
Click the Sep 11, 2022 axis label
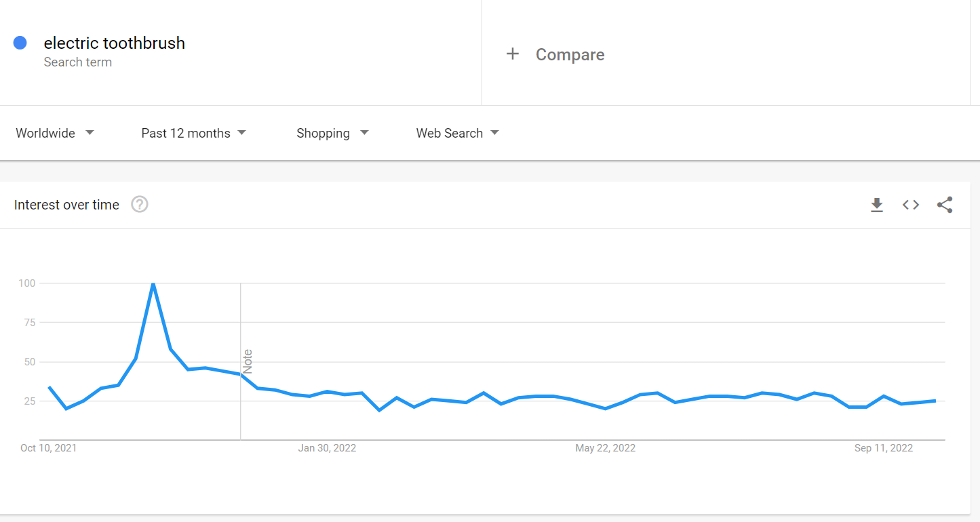click(x=884, y=448)
